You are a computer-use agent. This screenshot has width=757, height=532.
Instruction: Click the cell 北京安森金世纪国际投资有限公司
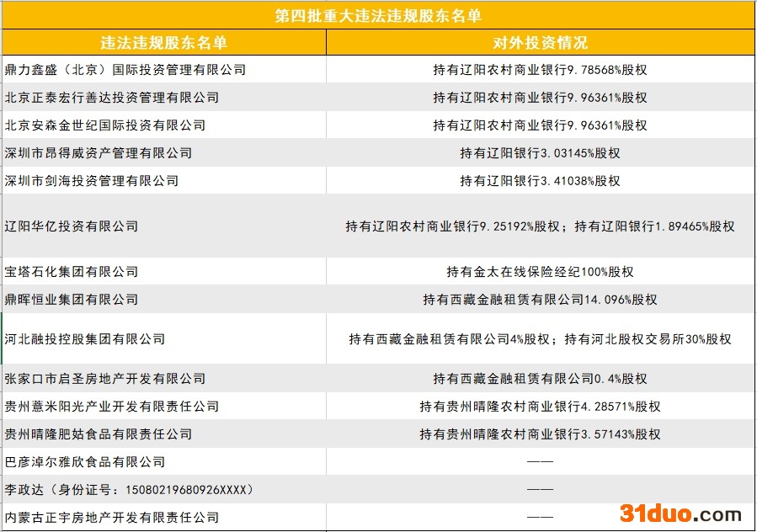pyautogui.click(x=105, y=125)
